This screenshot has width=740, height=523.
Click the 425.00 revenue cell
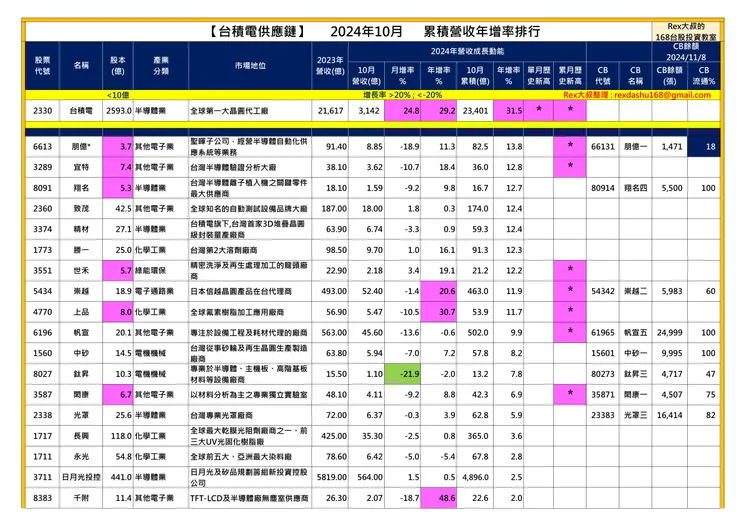tap(330, 436)
